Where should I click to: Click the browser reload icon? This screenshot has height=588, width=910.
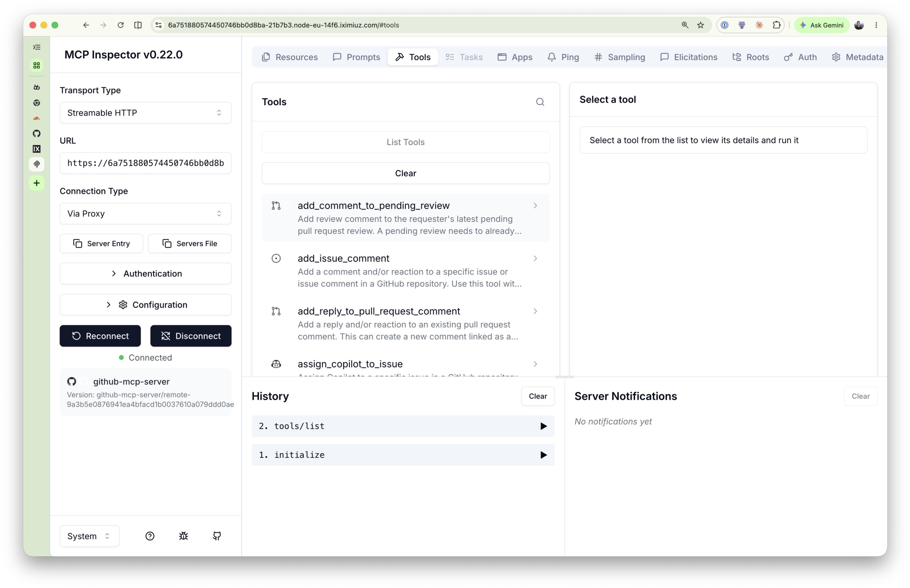click(x=120, y=25)
